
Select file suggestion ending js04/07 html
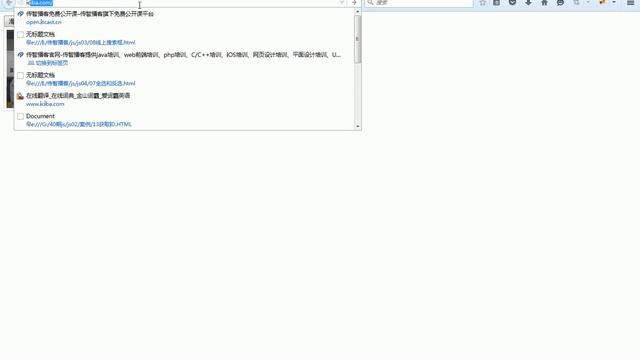[x=185, y=79]
